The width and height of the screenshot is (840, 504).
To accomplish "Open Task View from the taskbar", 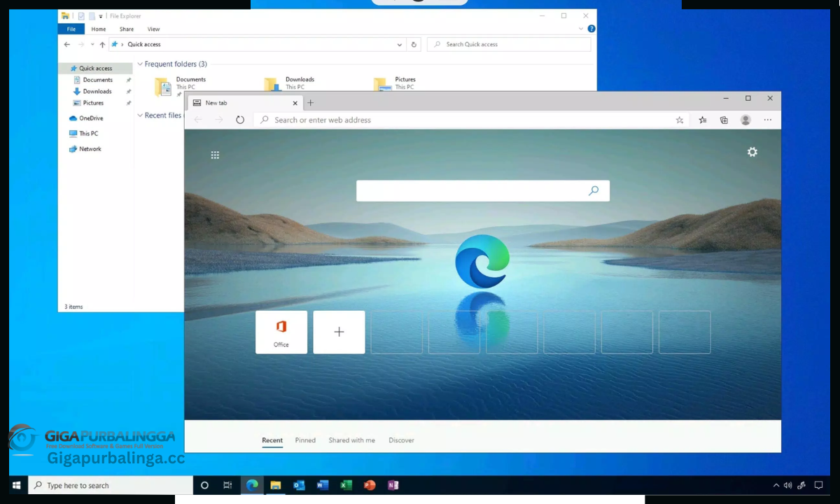I will (x=227, y=485).
